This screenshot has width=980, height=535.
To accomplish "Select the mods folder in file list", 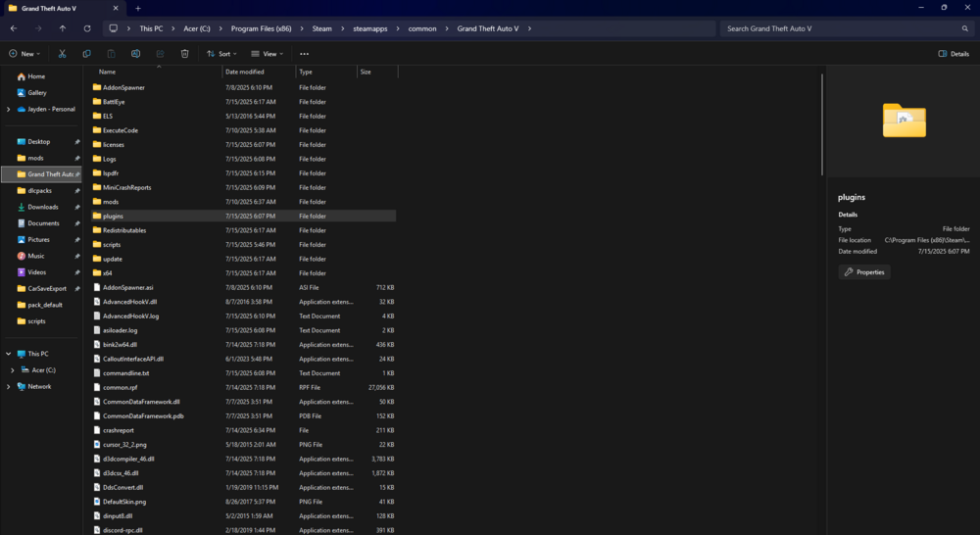I will (244, 202).
